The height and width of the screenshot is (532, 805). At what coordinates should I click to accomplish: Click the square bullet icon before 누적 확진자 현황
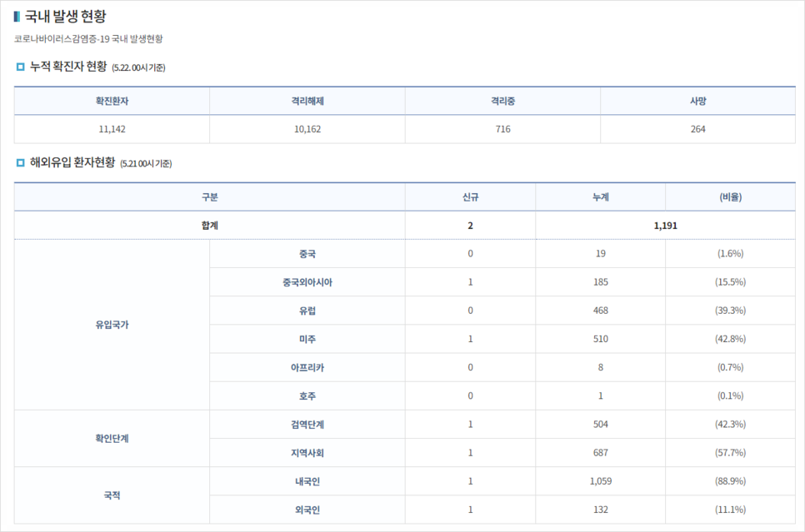[x=21, y=67]
